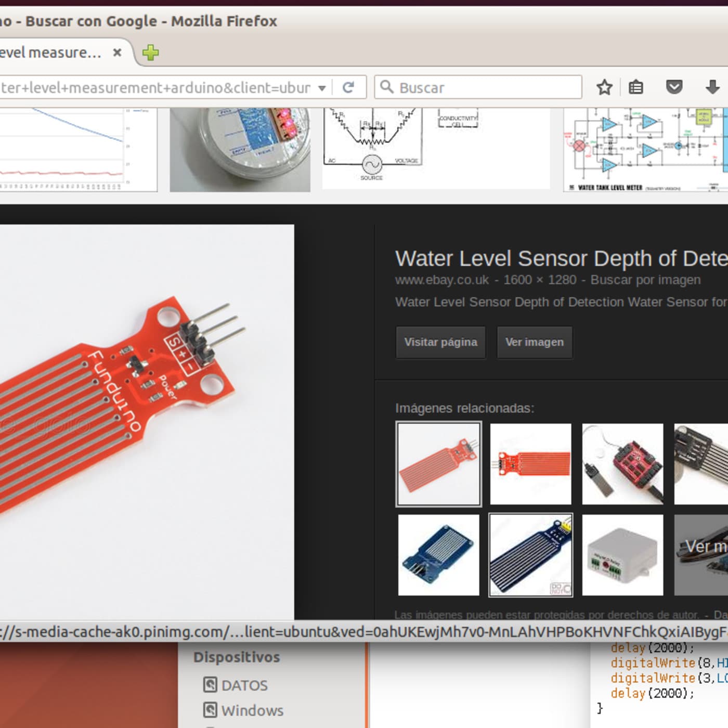Bookmark this page with the star icon

[x=604, y=87]
